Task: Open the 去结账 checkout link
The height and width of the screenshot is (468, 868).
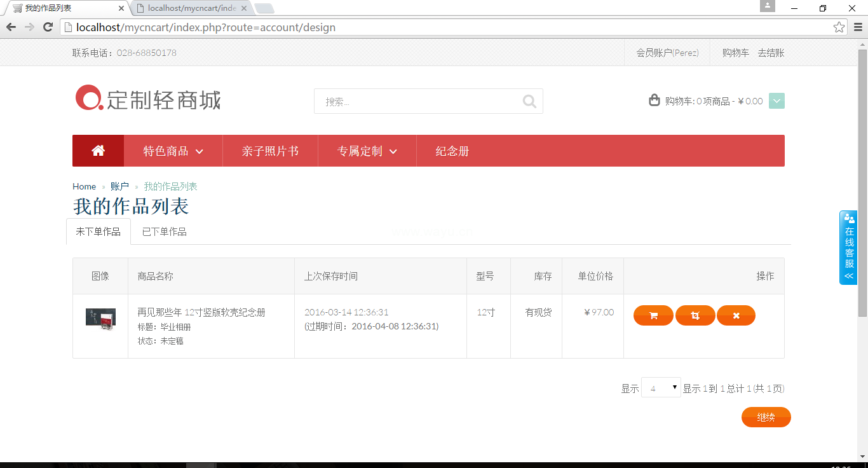Action: 771,53
